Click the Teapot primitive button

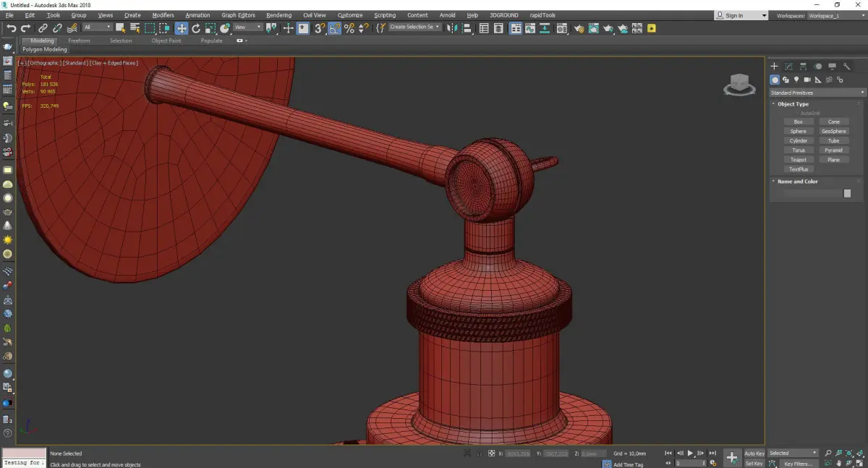pos(799,160)
